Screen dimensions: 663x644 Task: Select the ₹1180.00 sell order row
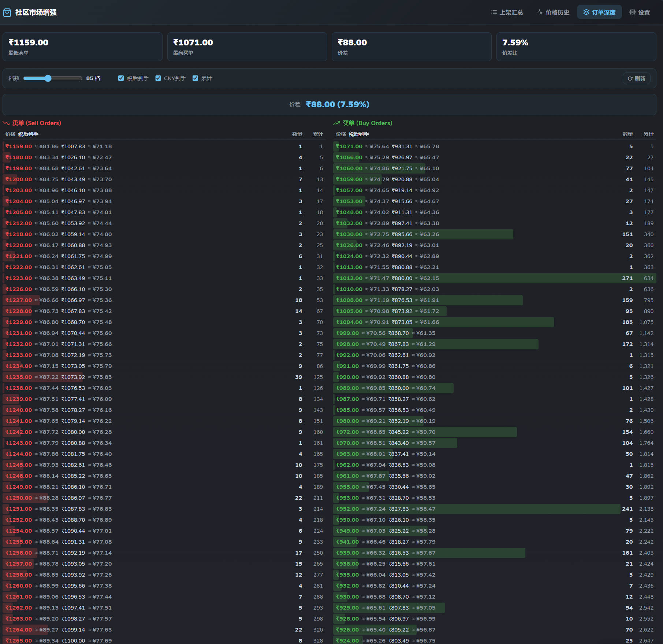(x=164, y=157)
